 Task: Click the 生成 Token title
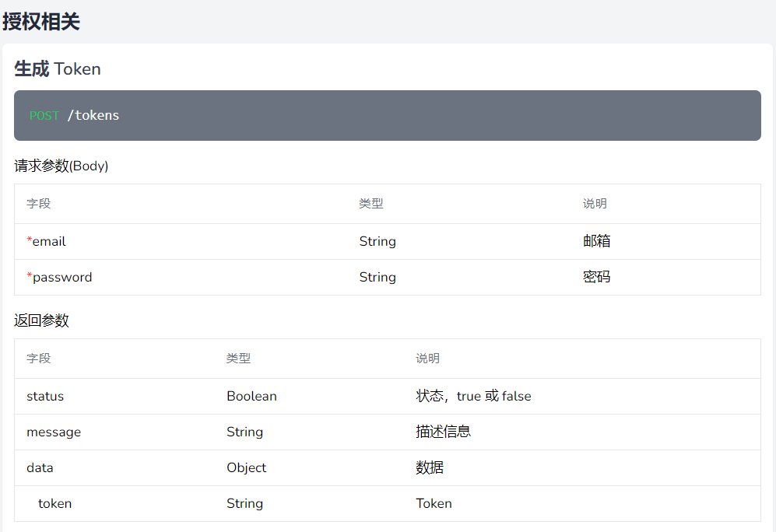58,69
